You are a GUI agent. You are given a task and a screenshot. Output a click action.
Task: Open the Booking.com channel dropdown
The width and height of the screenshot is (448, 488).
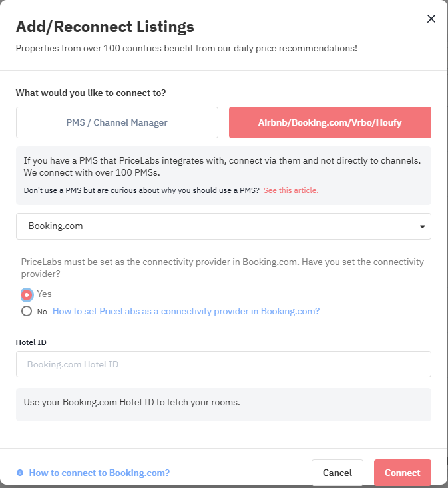(x=224, y=226)
